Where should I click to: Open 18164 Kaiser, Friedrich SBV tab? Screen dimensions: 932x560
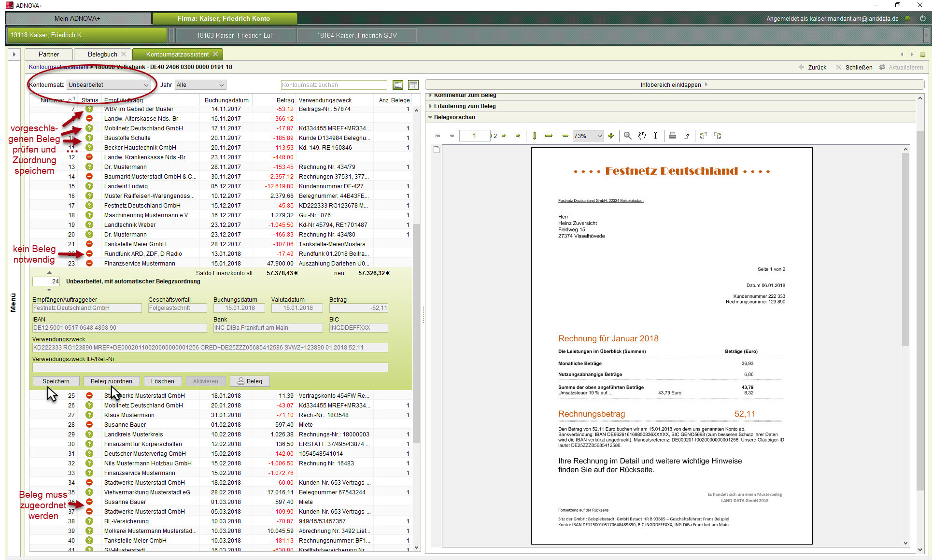pyautogui.click(x=357, y=35)
